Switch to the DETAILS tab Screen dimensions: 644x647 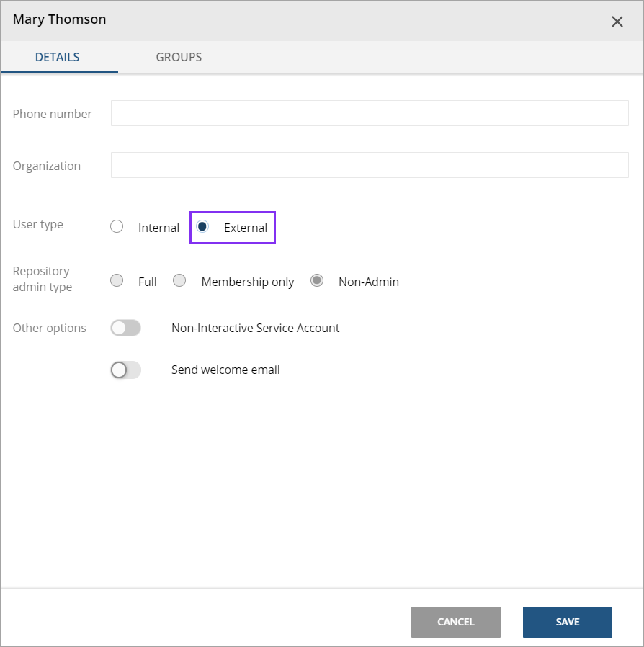click(57, 57)
